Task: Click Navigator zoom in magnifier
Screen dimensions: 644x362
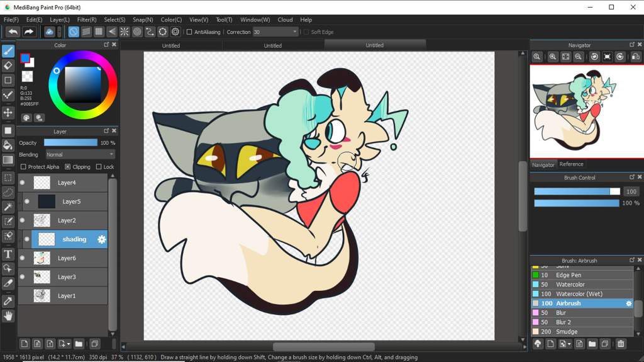Action: coord(553,57)
